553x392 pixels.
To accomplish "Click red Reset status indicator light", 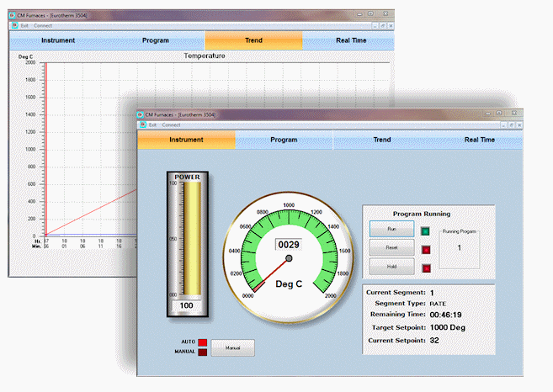I will [426, 250].
